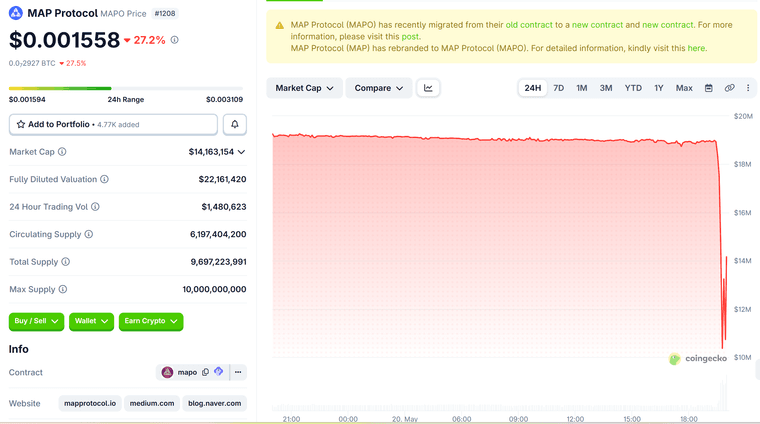Click the 24h high value $0.003109
760x424 pixels.
click(224, 99)
